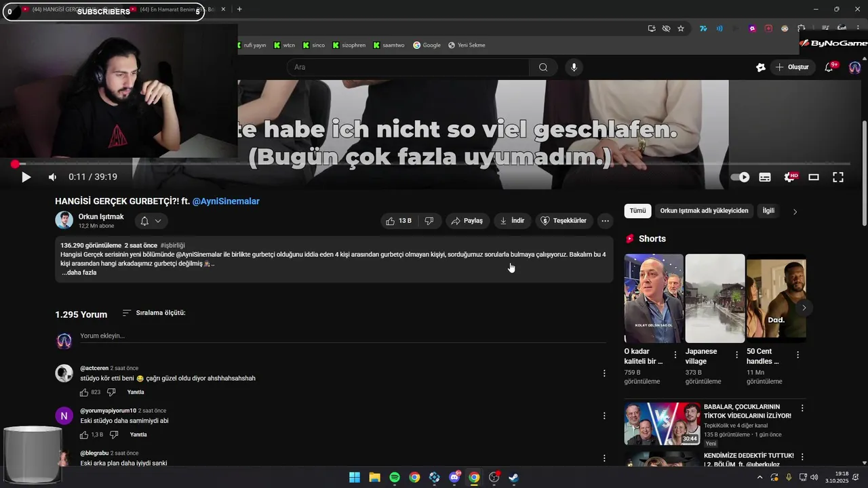The image size is (868, 488).
Task: Open Chrome media control icon
Action: (x=825, y=28)
